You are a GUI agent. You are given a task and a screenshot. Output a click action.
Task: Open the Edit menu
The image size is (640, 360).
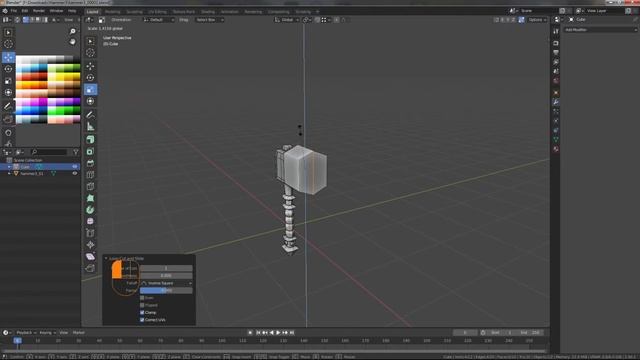pyautogui.click(x=25, y=11)
